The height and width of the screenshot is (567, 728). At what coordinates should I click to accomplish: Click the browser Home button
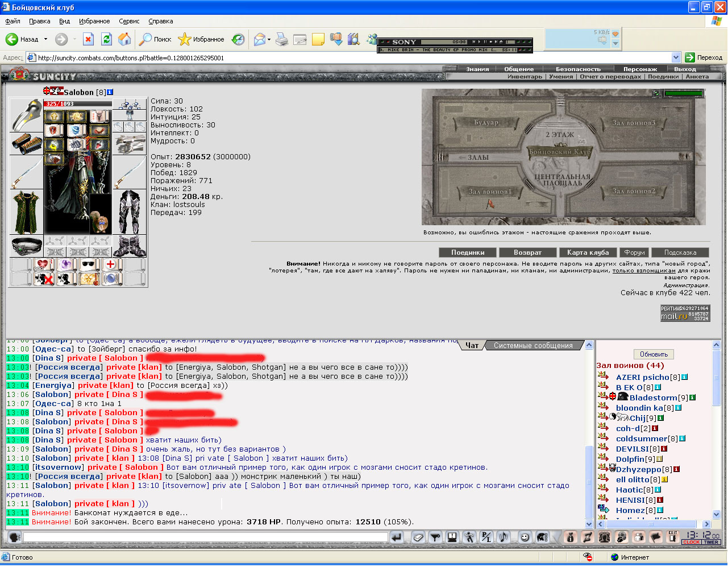124,39
